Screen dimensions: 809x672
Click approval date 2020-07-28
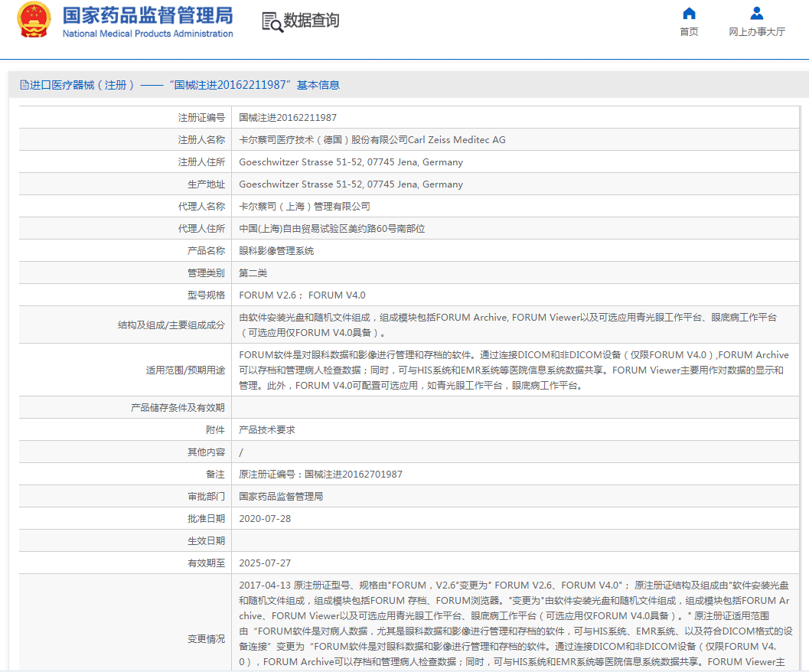[265, 519]
